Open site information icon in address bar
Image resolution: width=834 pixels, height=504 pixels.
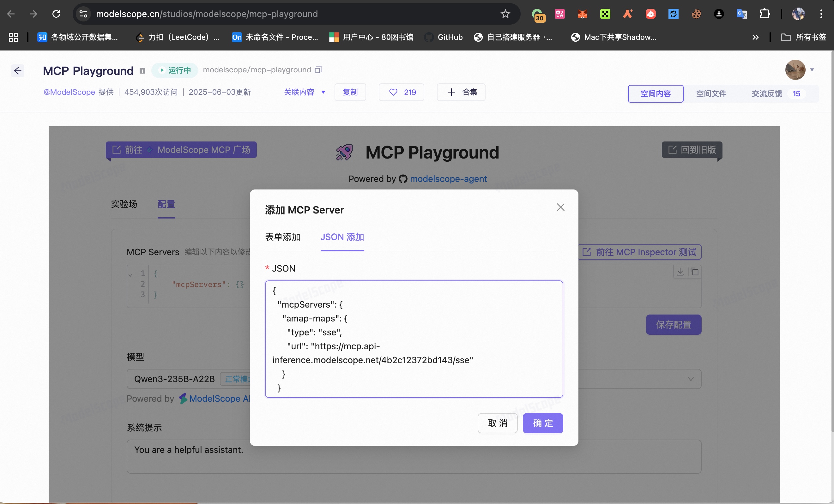tap(83, 14)
